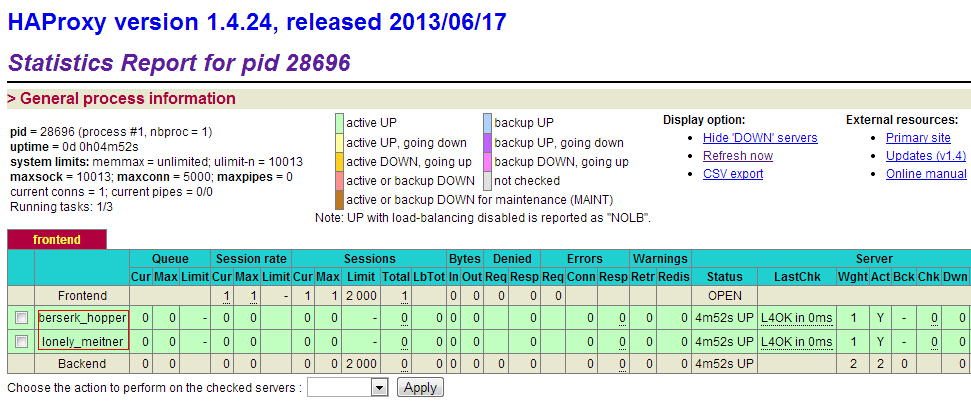
Task: Click the green active UP legend swatch
Action: [x=340, y=124]
